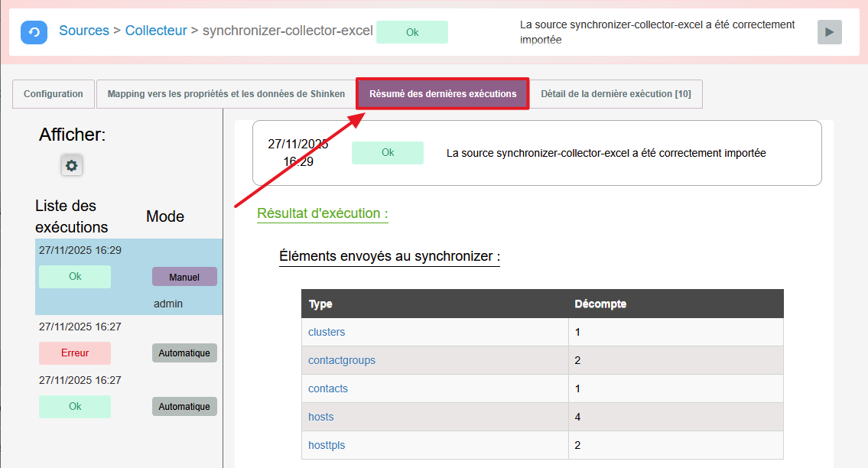
Task: Click the Éléments envoyés au synchronizer heading
Action: pos(389,256)
